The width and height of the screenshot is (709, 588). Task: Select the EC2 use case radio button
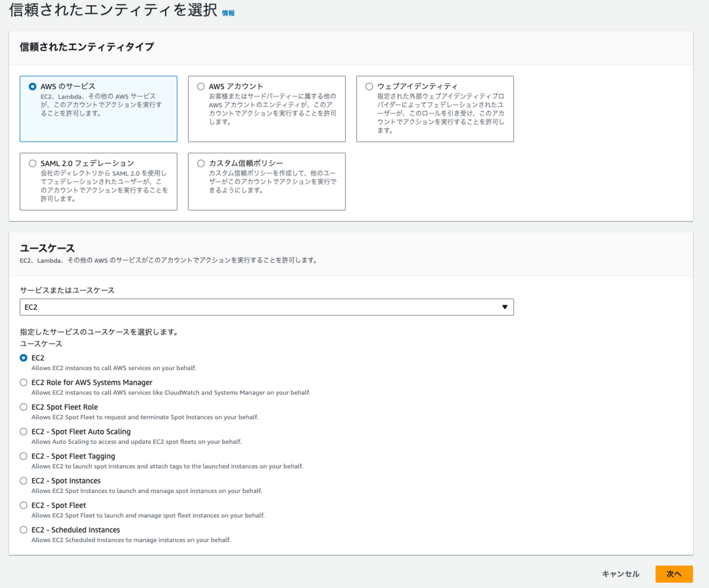coord(24,358)
